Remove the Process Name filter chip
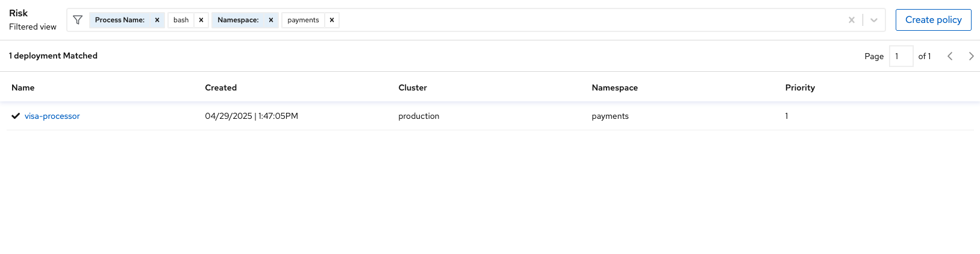This screenshot has height=254, width=980. point(157,20)
